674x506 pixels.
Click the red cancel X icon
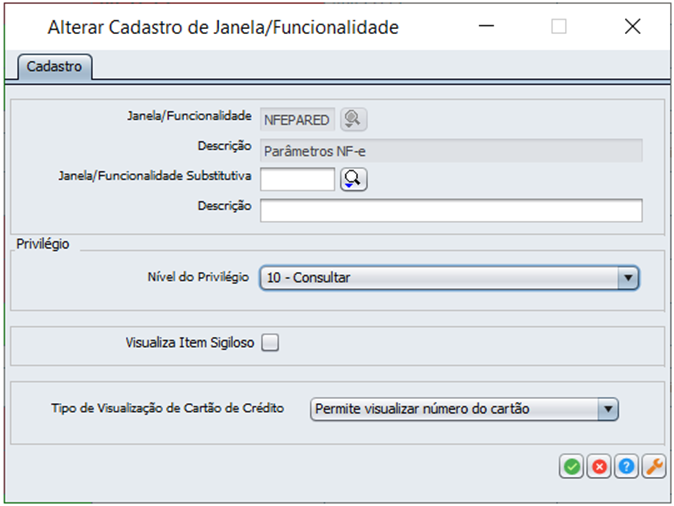tap(599, 466)
